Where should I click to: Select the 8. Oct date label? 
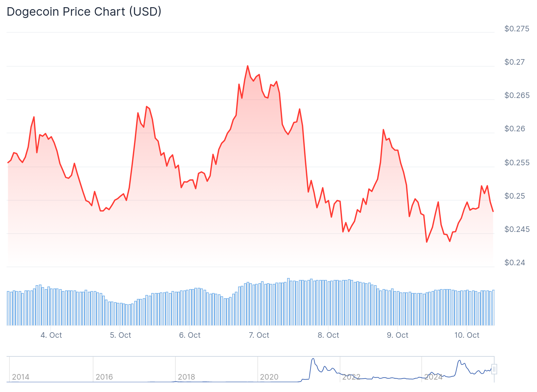pyautogui.click(x=328, y=335)
